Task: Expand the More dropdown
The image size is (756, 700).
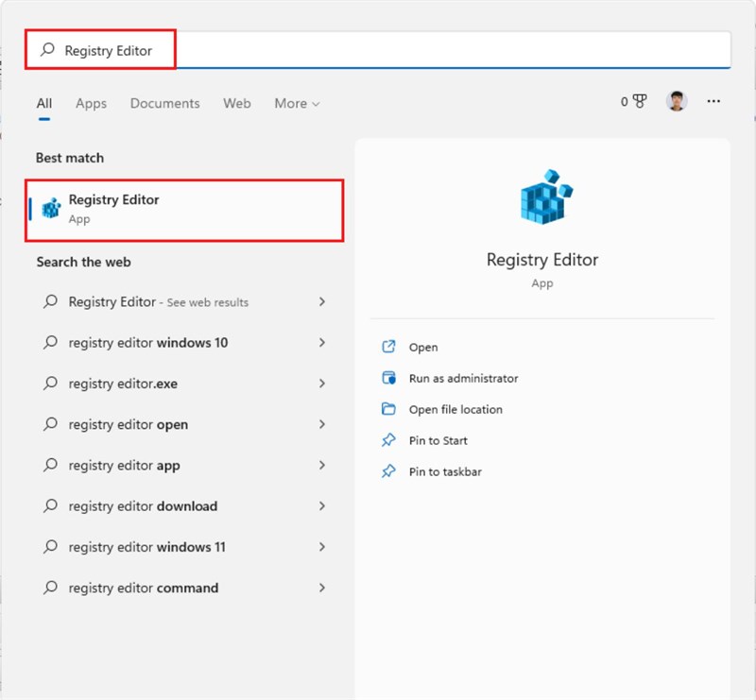Action: point(297,103)
